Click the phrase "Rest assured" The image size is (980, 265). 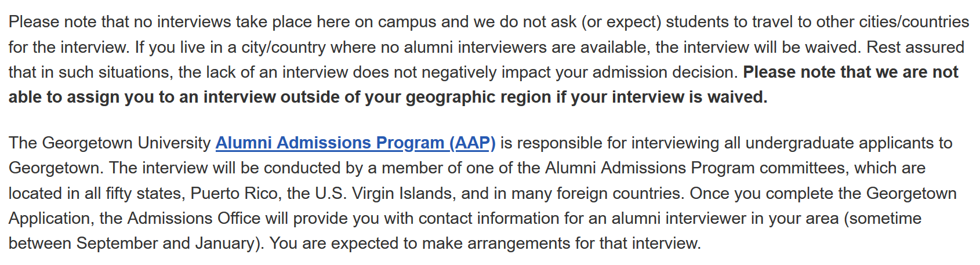pos(916,47)
